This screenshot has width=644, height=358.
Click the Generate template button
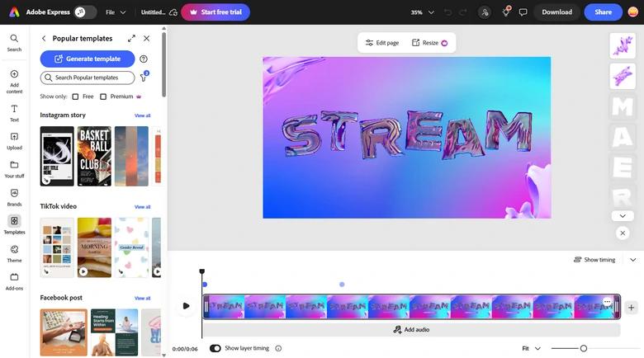click(87, 59)
